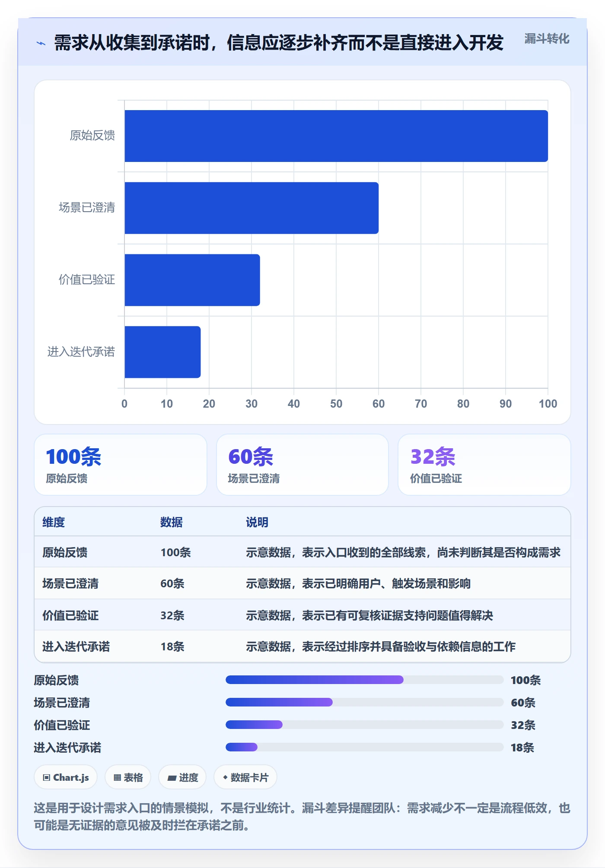
Task: Click the Chart.js chip
Action: (66, 777)
